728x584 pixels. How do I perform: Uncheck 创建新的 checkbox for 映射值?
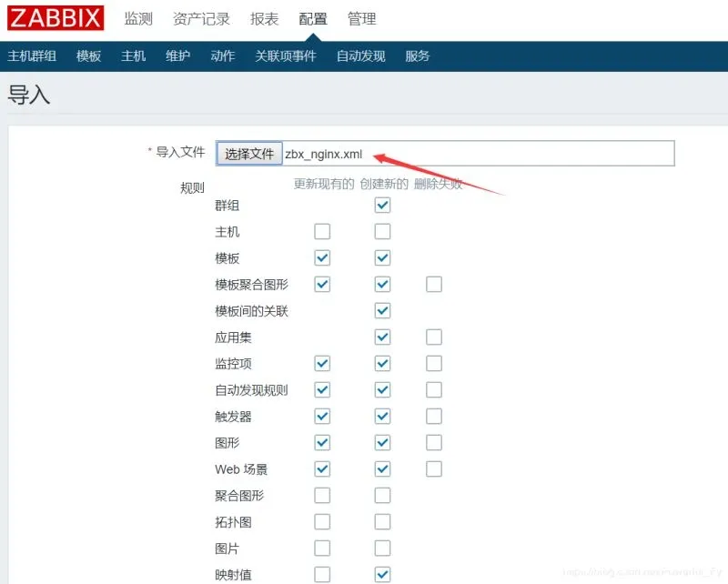pos(381,574)
